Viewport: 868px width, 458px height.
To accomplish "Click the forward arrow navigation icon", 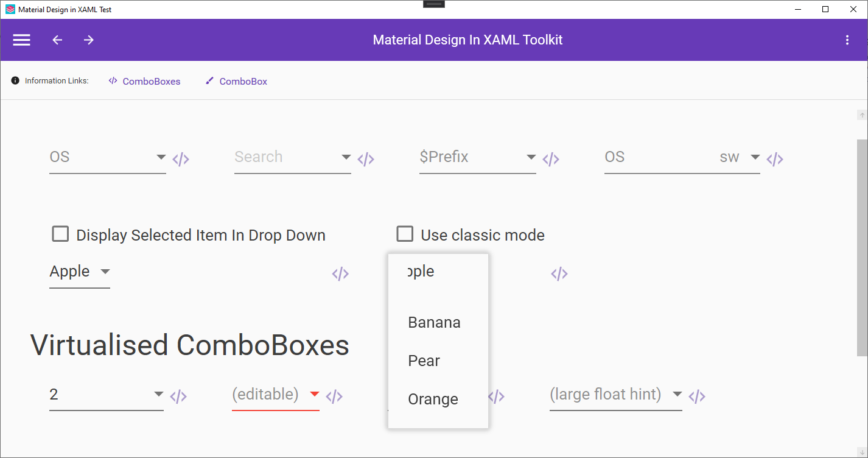I will (x=88, y=40).
